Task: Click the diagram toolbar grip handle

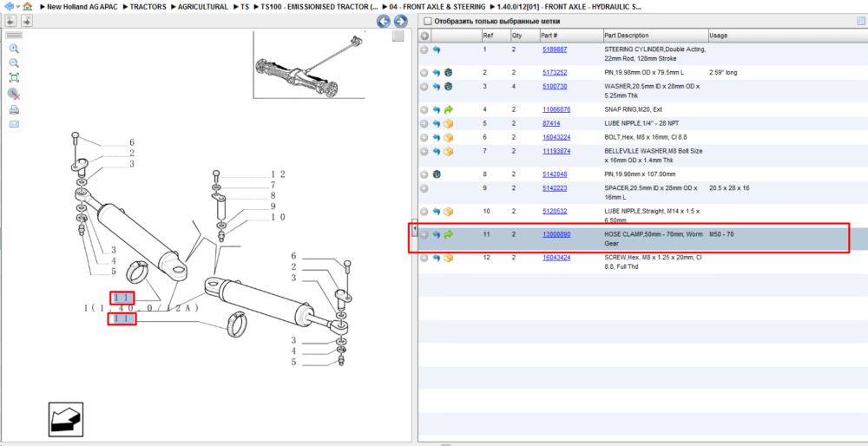Action: [x=14, y=36]
